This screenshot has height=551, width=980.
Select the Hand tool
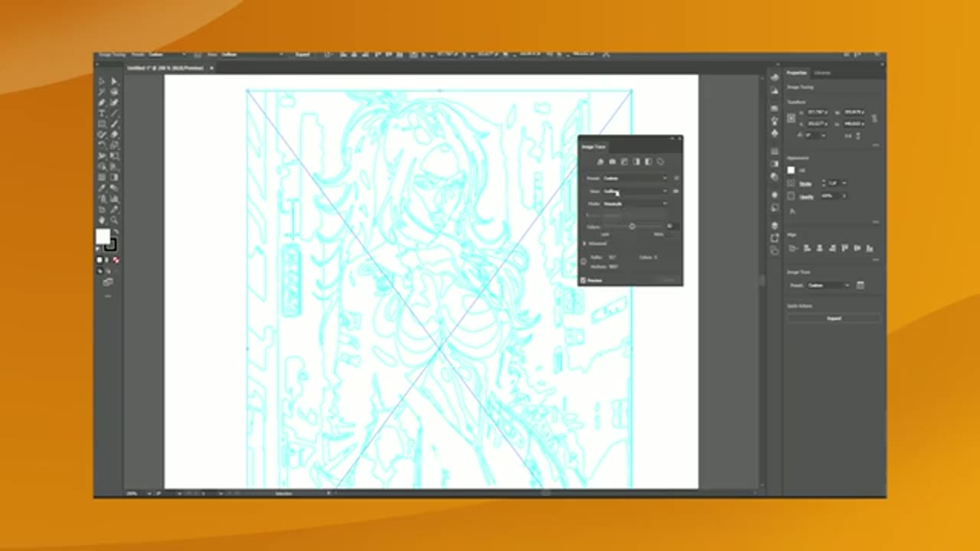click(102, 220)
